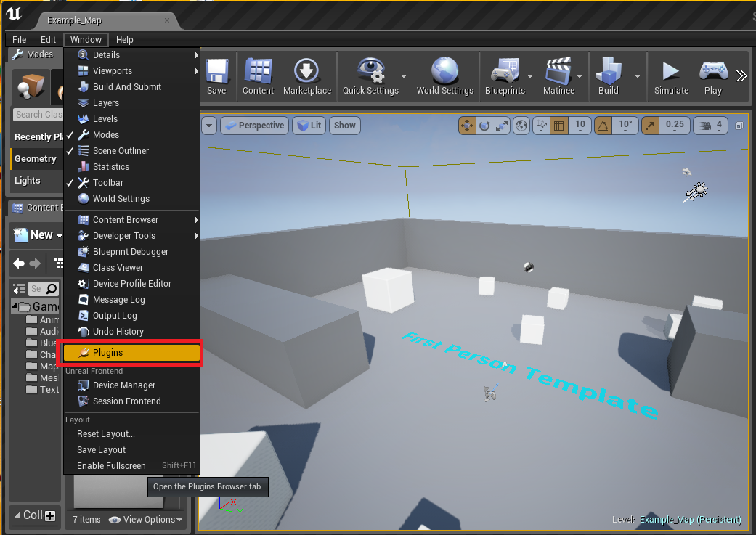The width and height of the screenshot is (756, 535).
Task: Switch to the Example_Map tab
Action: 107,20
